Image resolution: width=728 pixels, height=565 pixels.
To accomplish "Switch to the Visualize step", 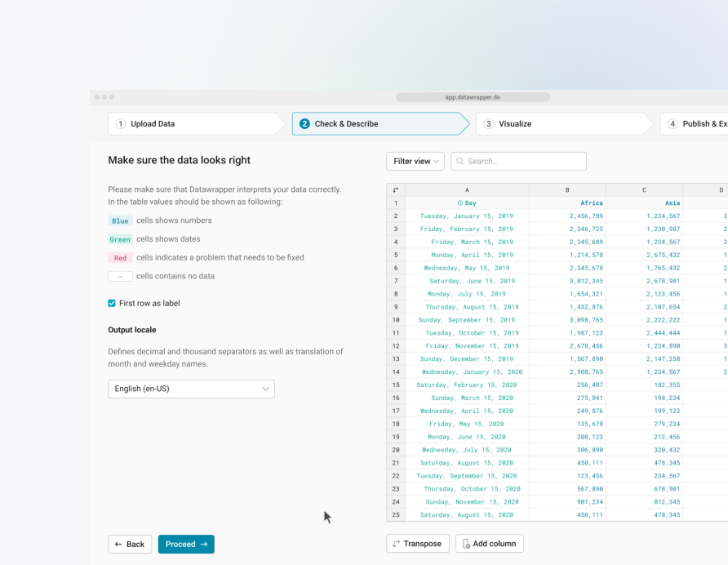I will 564,123.
